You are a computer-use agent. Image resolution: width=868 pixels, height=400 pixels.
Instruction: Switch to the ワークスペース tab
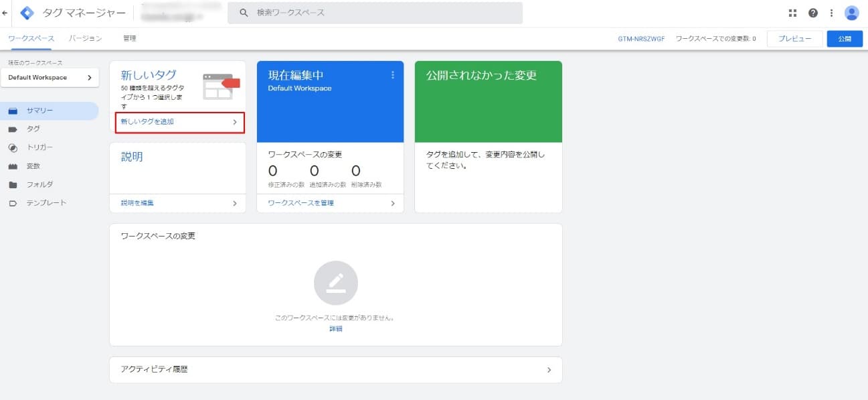point(31,38)
